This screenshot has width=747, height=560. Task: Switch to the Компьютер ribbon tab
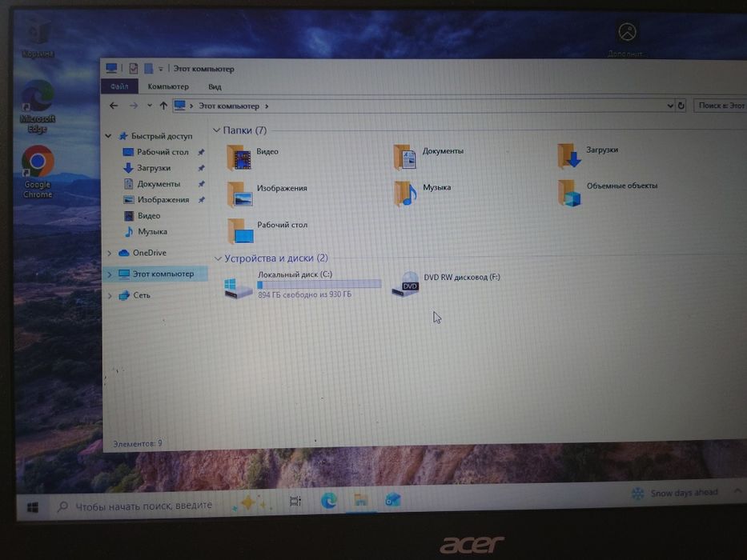coord(168,86)
